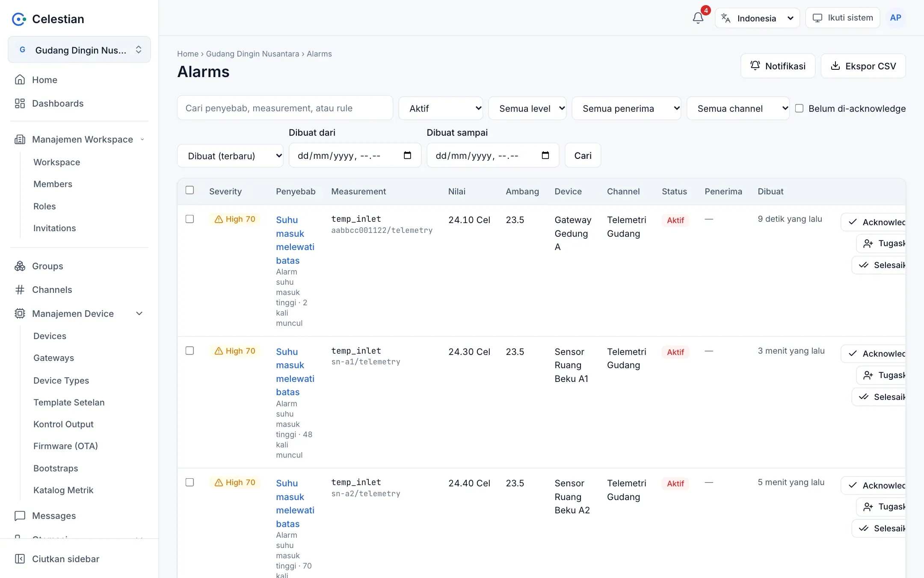Open Gateways in the sidebar
The image size is (924, 578).
coord(53,358)
